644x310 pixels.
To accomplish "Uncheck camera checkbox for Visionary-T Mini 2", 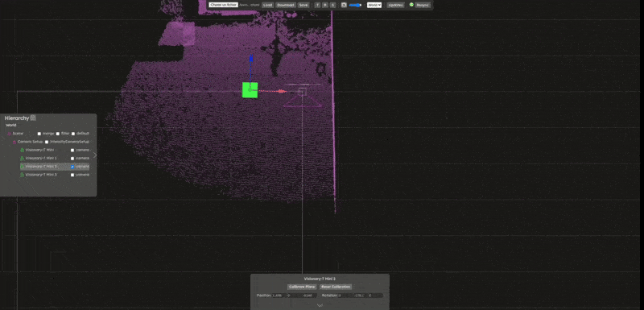I will (x=72, y=167).
